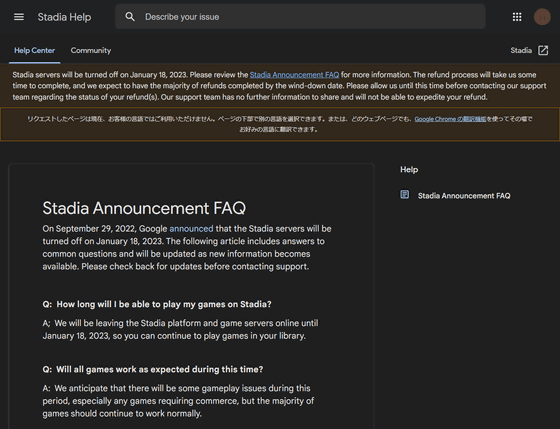Open the Stadia link in header

coord(521,50)
